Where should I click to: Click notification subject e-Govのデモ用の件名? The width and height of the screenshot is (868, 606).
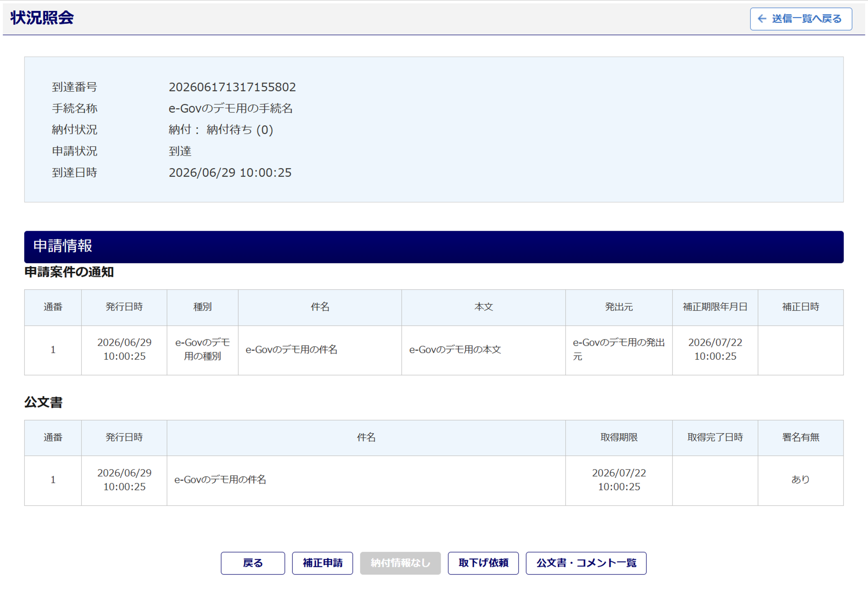(x=291, y=350)
